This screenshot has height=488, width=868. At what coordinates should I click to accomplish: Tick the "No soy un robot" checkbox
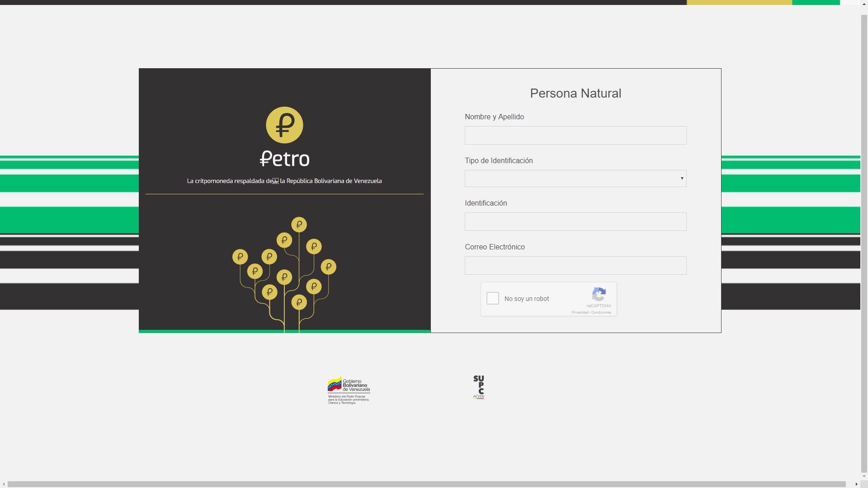point(493,298)
